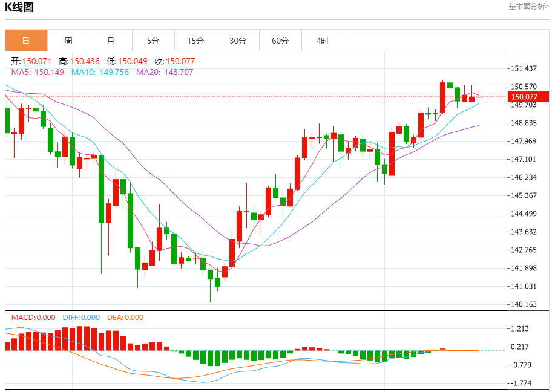Screen dimensions: 555x392
Task: Click the 143.632 price axis label
Action: 524,232
